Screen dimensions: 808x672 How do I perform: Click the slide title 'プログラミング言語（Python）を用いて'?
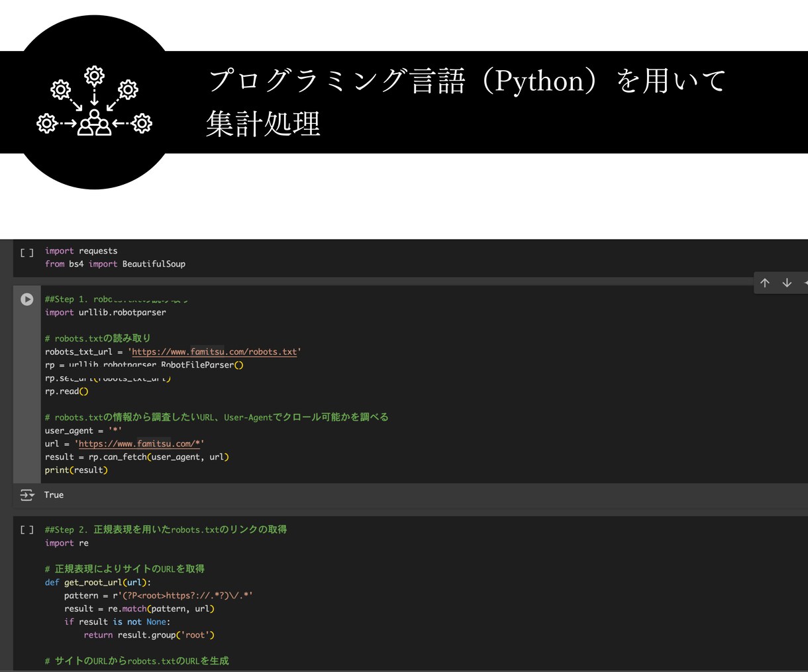pos(468,81)
